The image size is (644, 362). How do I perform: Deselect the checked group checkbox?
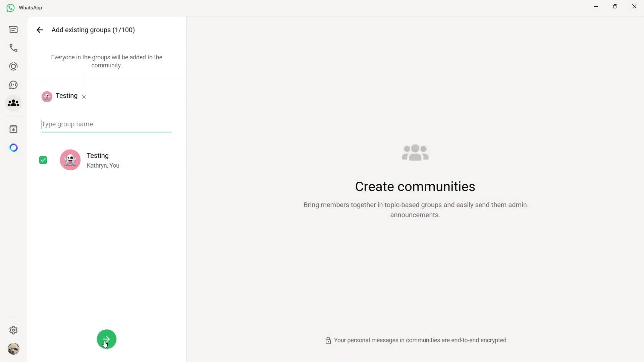43,160
